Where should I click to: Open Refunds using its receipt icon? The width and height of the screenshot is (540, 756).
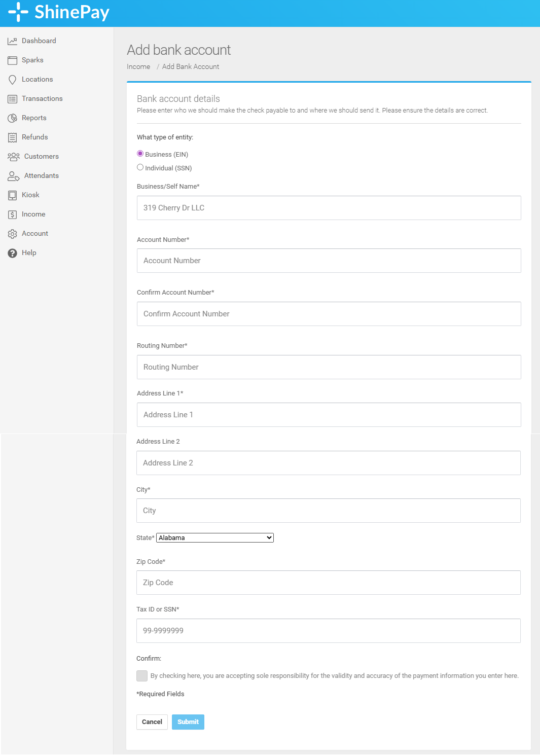click(x=12, y=137)
